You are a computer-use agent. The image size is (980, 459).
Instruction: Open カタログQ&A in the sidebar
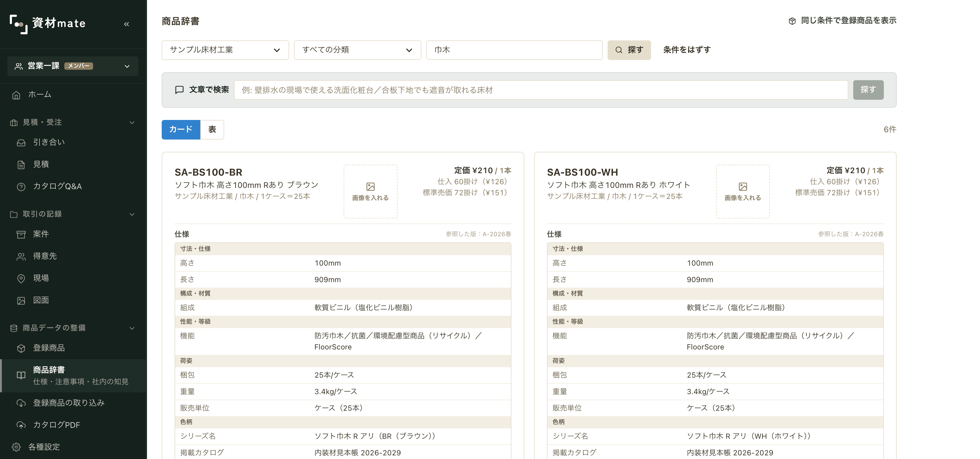coord(73,186)
